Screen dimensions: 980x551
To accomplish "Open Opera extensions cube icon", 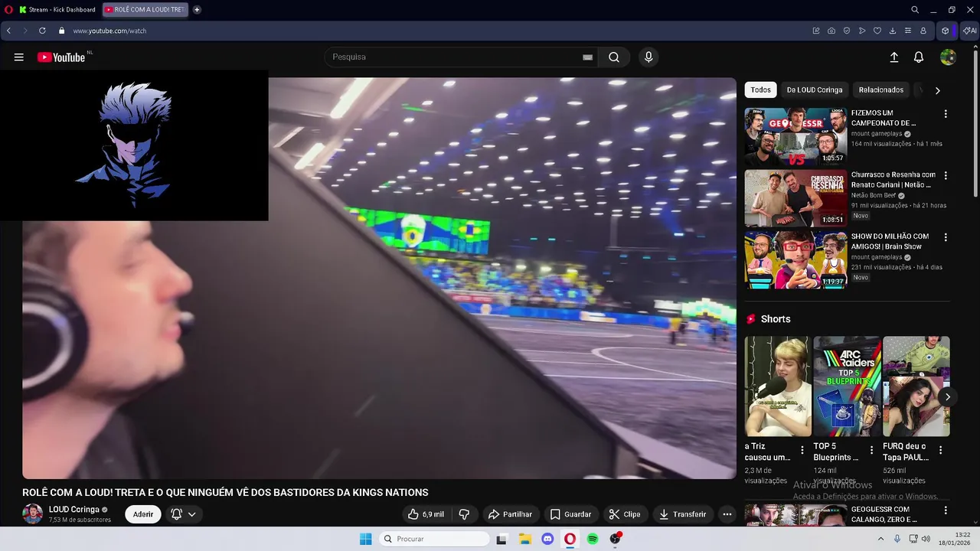I will 946,31.
